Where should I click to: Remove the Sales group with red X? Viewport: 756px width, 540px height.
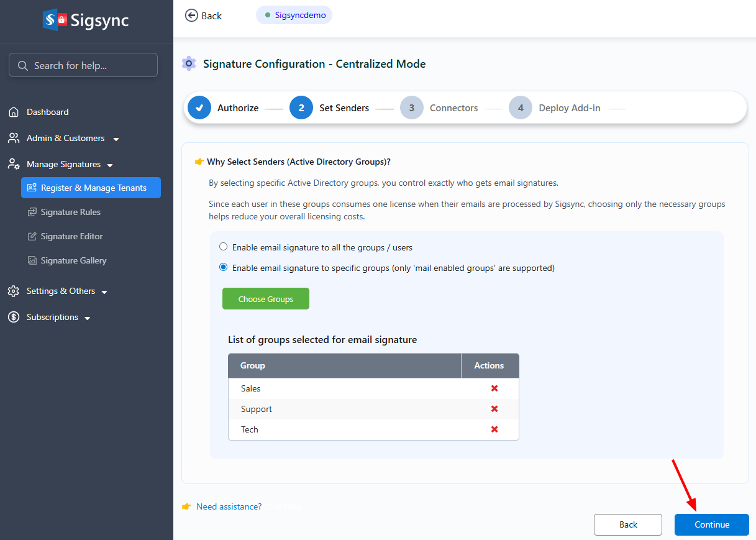[x=494, y=388]
